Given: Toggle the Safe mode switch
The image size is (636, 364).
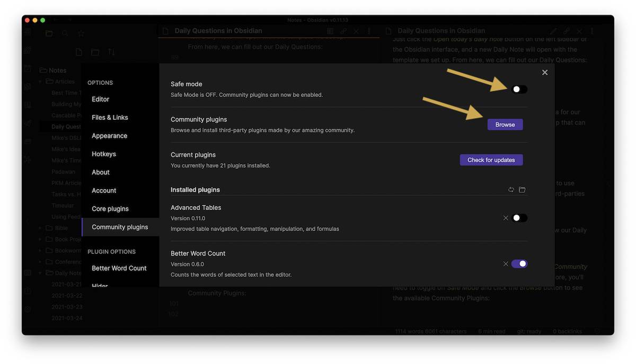Looking at the screenshot, I should (x=519, y=89).
